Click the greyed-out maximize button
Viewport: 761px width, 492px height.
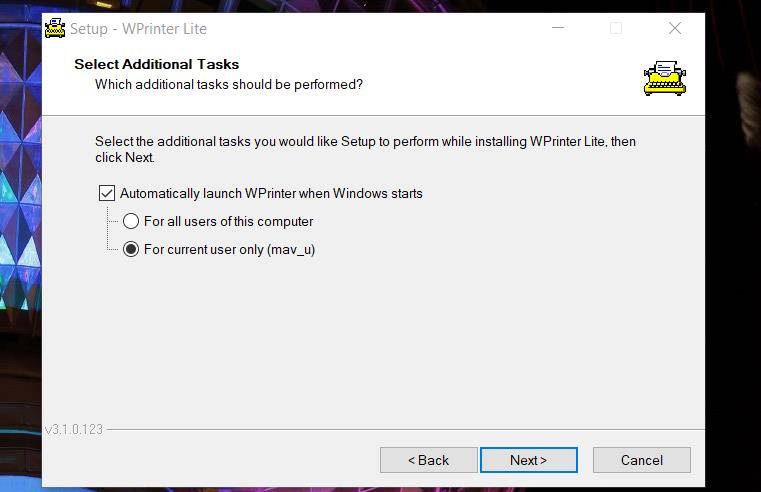pos(616,29)
